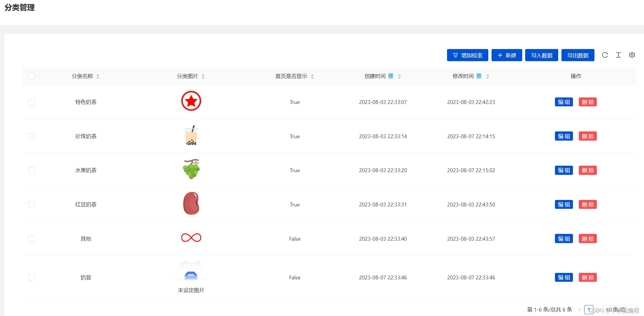Edit the 红豆奶茶 category

pos(564,204)
